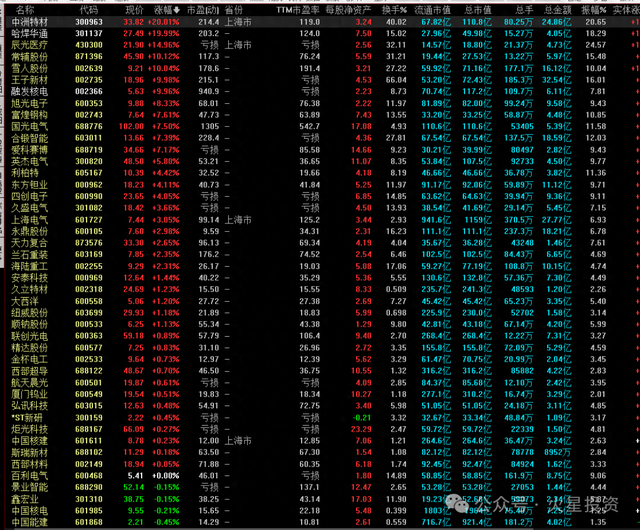Click the 总金额 column header

(558, 10)
